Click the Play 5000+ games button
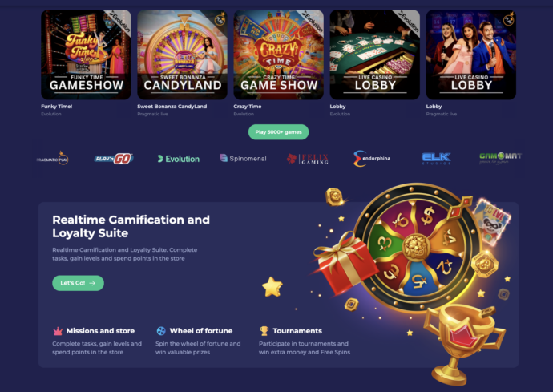Viewport: 553px width, 392px height. [x=279, y=132]
